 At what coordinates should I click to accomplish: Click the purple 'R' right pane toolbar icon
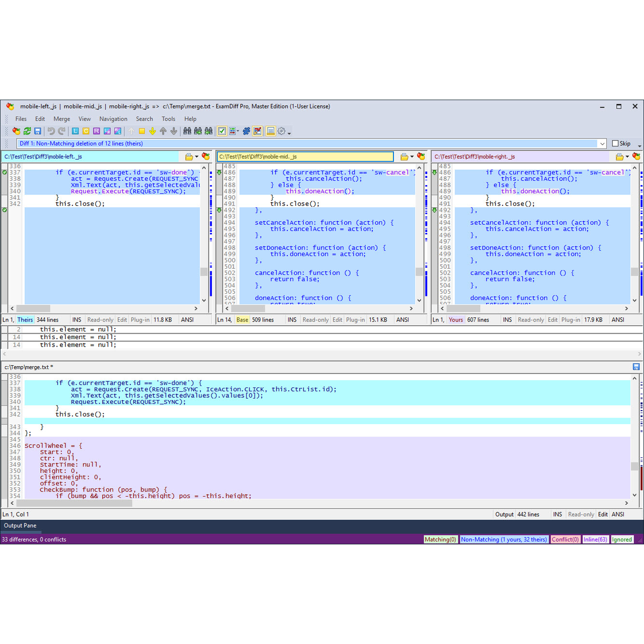97,131
